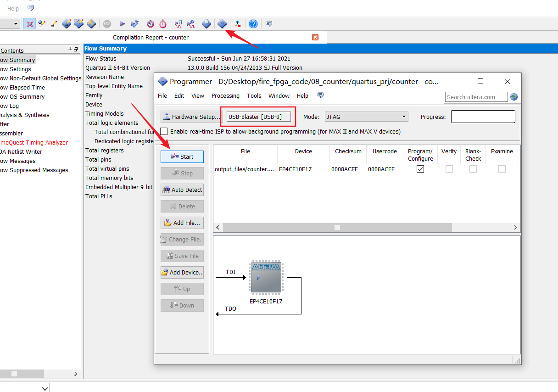Select Flow Elapsed Time in contents tree
This screenshot has width=558, height=392.
(x=22, y=87)
